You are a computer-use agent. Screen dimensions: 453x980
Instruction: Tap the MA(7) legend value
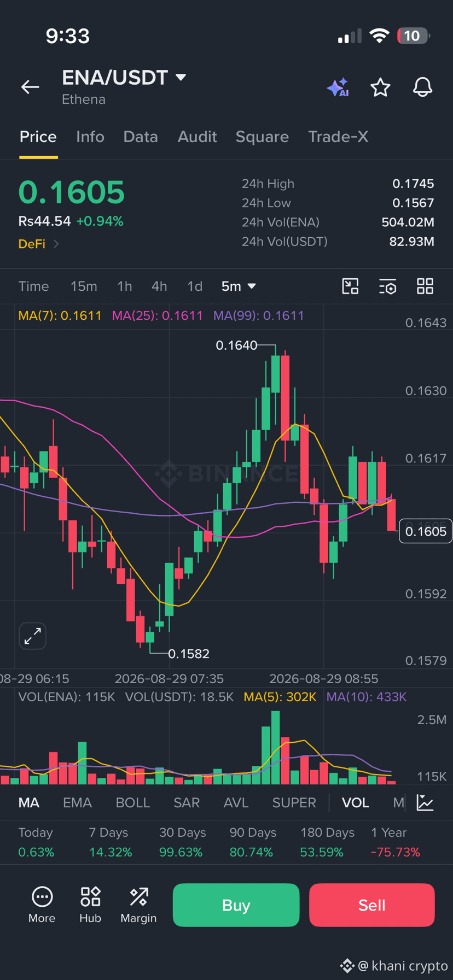tap(60, 315)
